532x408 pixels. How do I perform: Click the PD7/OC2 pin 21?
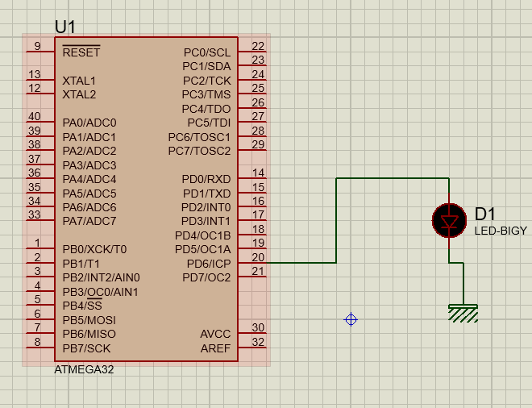point(253,277)
